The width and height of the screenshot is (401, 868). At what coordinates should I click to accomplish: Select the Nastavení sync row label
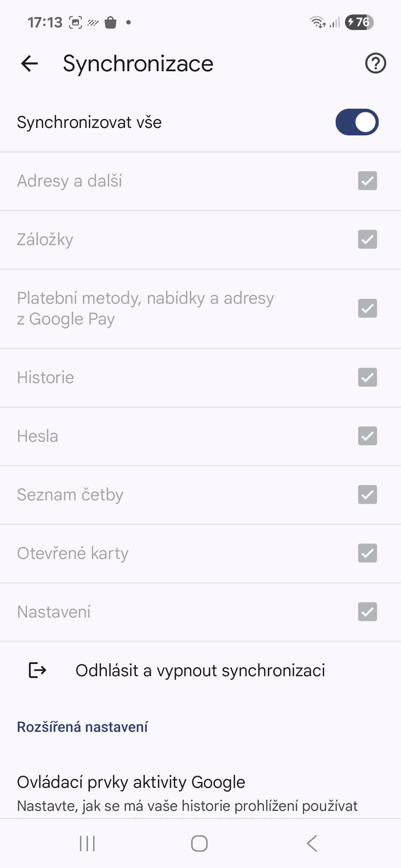54,612
